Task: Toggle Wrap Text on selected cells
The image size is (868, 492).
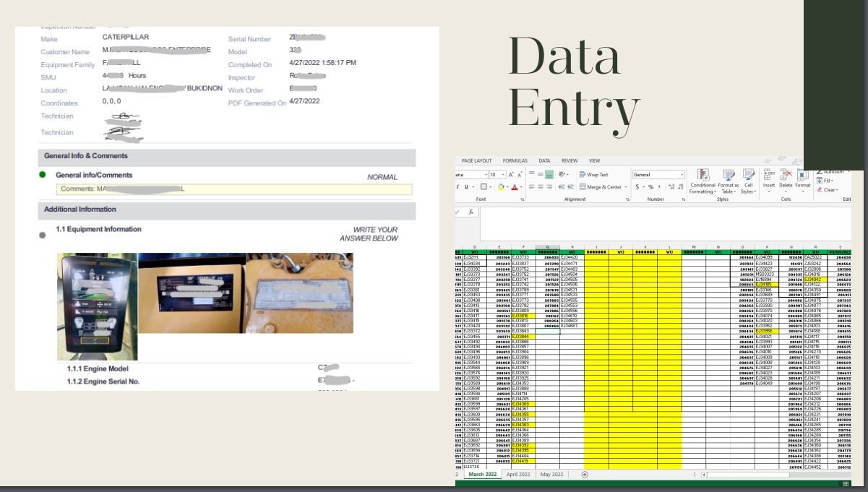Action: tap(593, 175)
